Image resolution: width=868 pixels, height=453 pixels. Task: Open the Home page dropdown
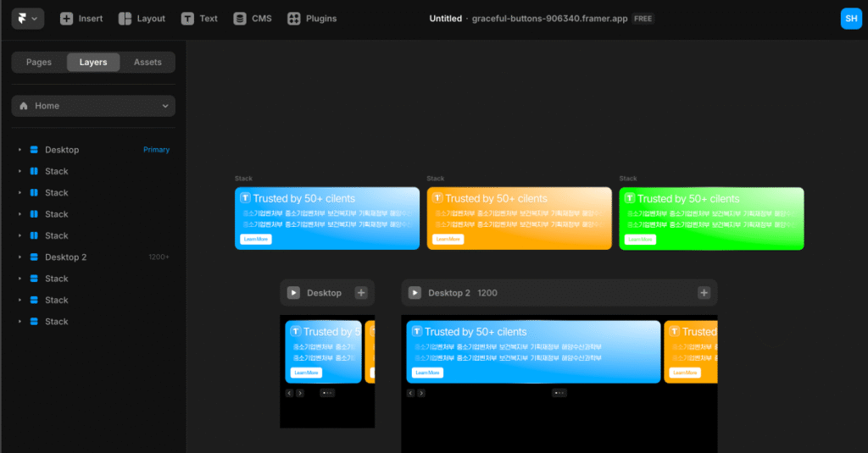[93, 106]
